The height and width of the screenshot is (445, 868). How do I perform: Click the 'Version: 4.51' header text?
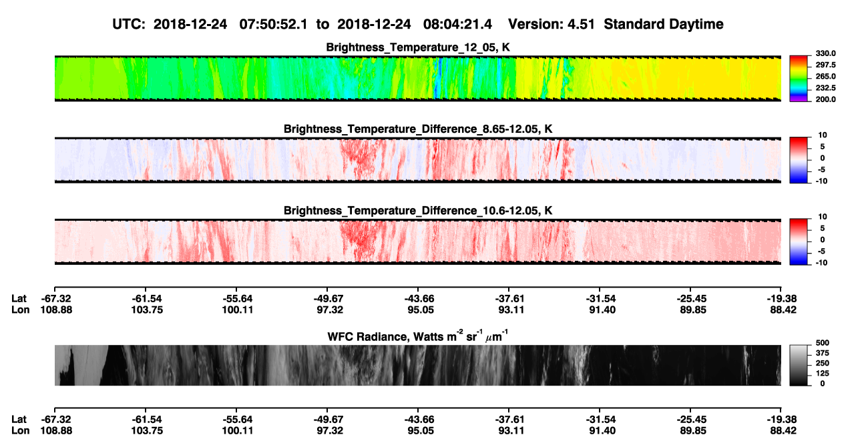click(x=550, y=25)
